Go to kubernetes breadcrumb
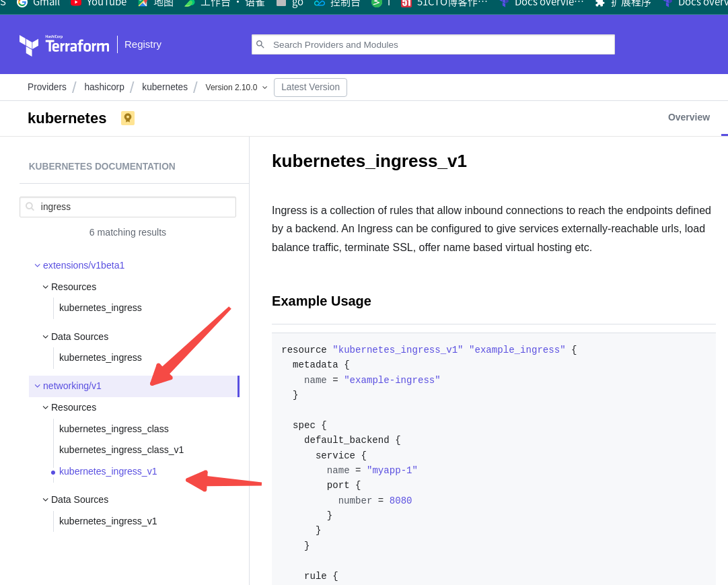Viewport: 728px width, 585px height. pyautogui.click(x=165, y=87)
